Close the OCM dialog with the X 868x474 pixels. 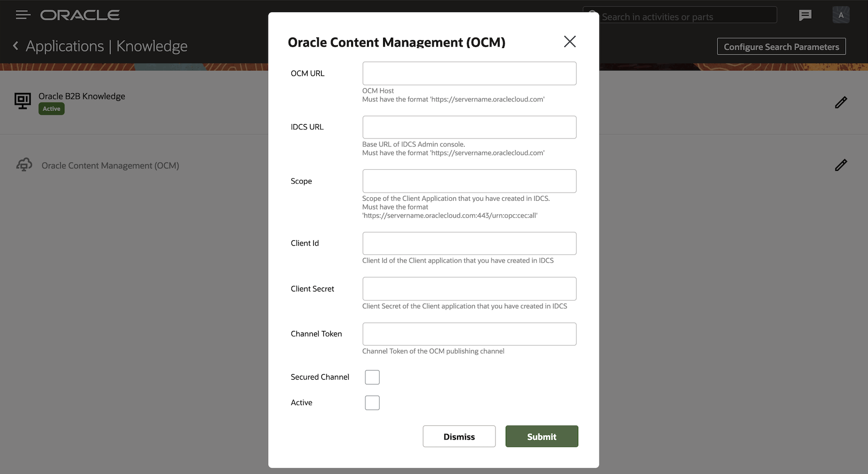click(570, 42)
